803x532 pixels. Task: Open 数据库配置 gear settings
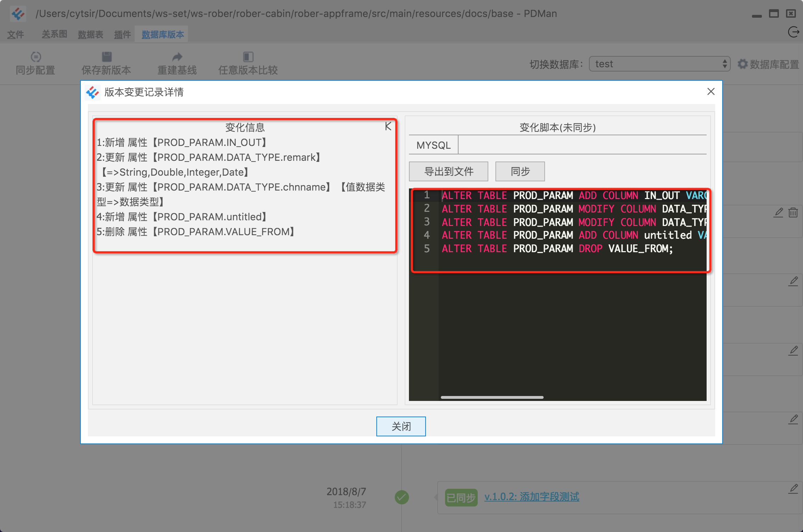click(768, 64)
